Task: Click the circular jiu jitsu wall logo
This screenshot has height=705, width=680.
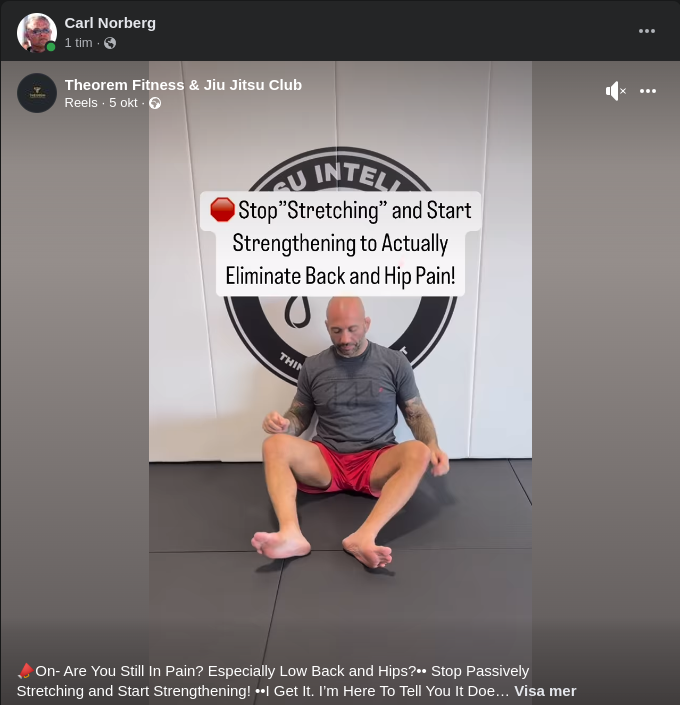Action: click(x=340, y=267)
